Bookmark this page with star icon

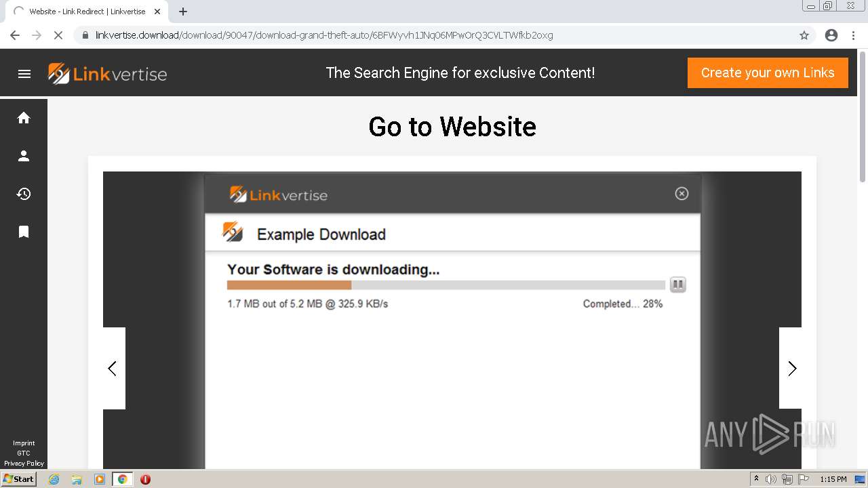(x=804, y=35)
